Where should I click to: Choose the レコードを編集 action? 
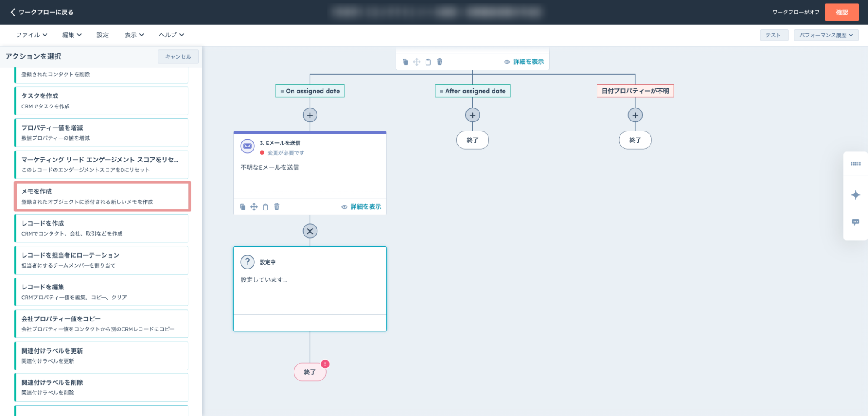(x=102, y=292)
